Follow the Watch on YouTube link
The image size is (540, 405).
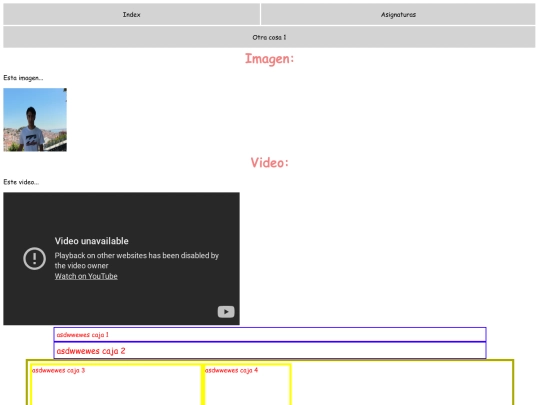[86, 276]
